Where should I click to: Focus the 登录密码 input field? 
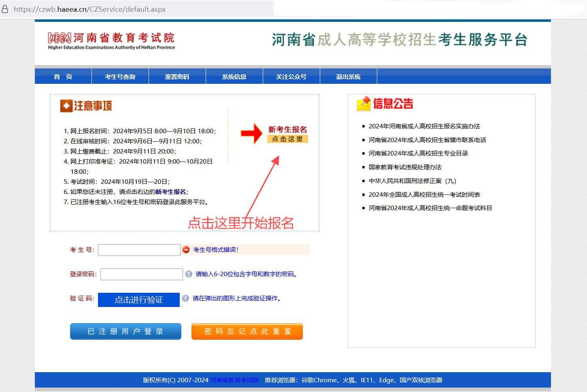142,274
